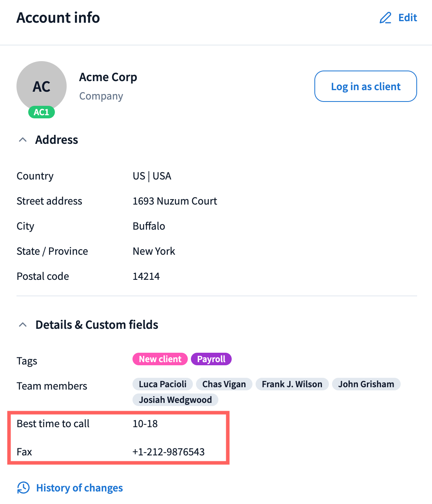This screenshot has width=432, height=504.
Task: Click the History of changes clock icon
Action: pyautogui.click(x=24, y=488)
